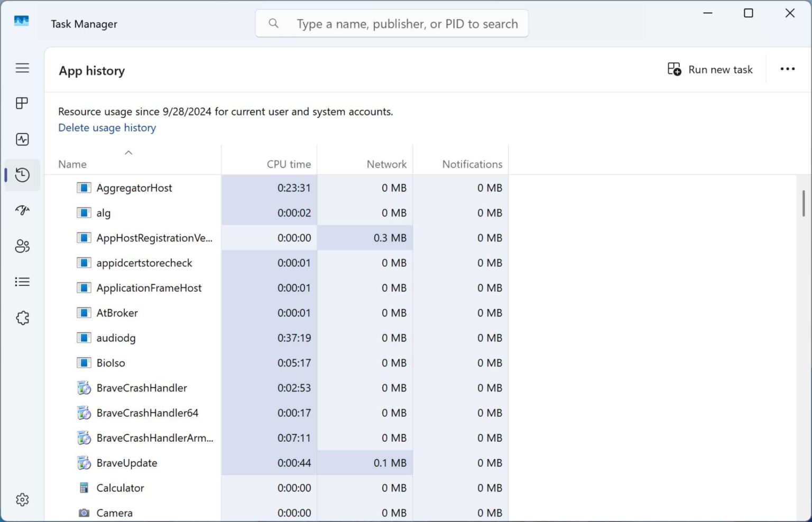Click the search input field

(x=392, y=23)
